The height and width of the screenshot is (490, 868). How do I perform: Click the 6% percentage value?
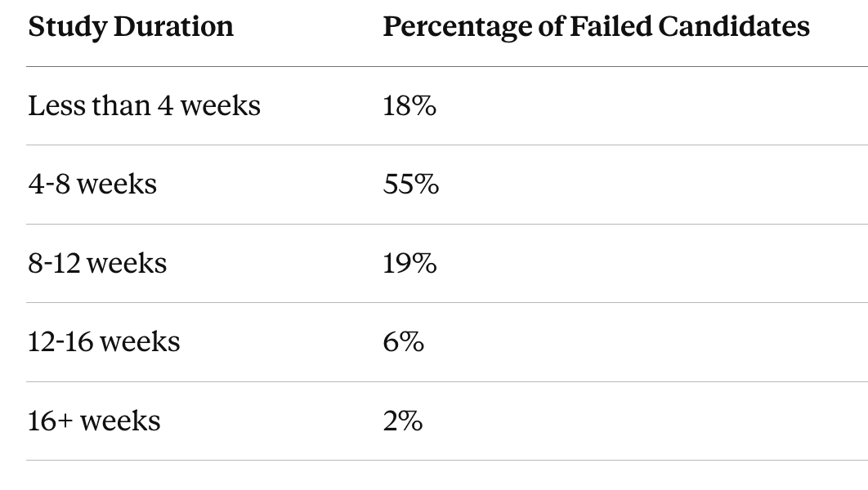point(403,342)
